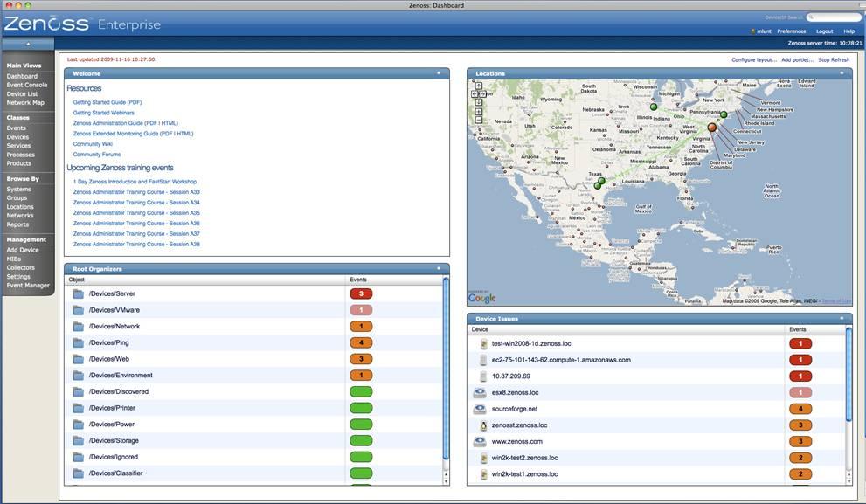
Task: Click the folder icon beside /Devices/Environment
Action: click(x=78, y=376)
